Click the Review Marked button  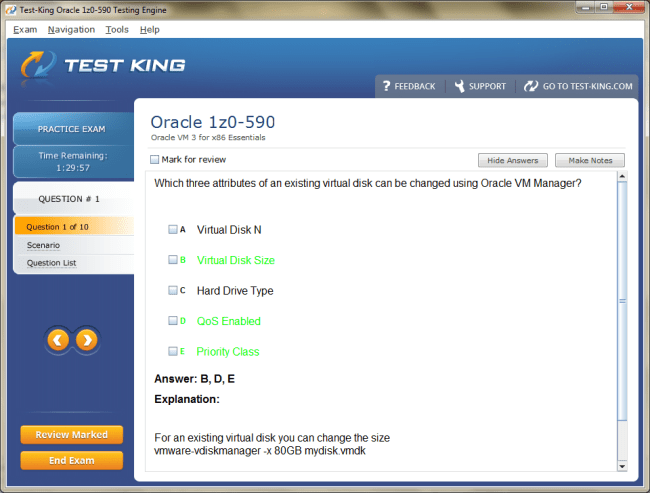click(x=72, y=435)
